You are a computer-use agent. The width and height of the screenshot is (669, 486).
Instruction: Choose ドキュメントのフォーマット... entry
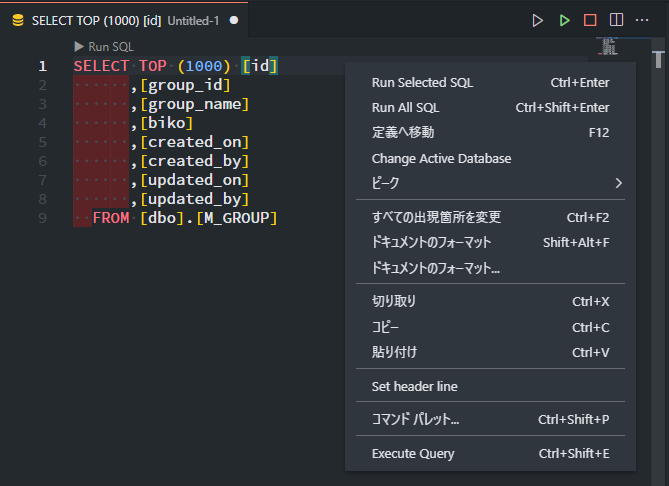[x=490, y=268]
